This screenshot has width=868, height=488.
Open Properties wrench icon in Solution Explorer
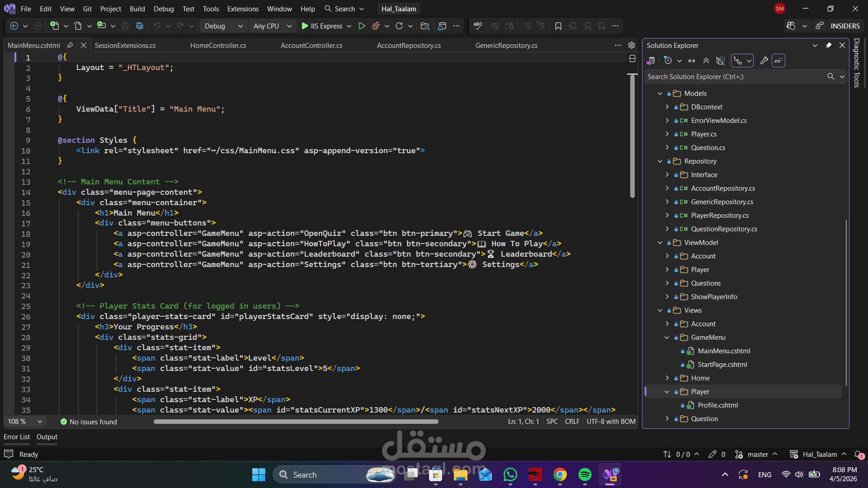coord(764,61)
